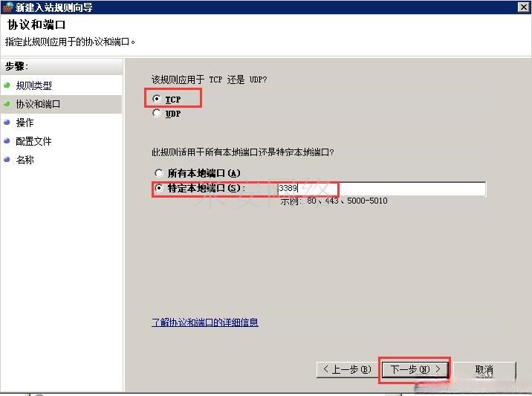This screenshot has width=532, height=396.
Task: Click blue bullet beside 名称 step
Action: click(x=7, y=159)
